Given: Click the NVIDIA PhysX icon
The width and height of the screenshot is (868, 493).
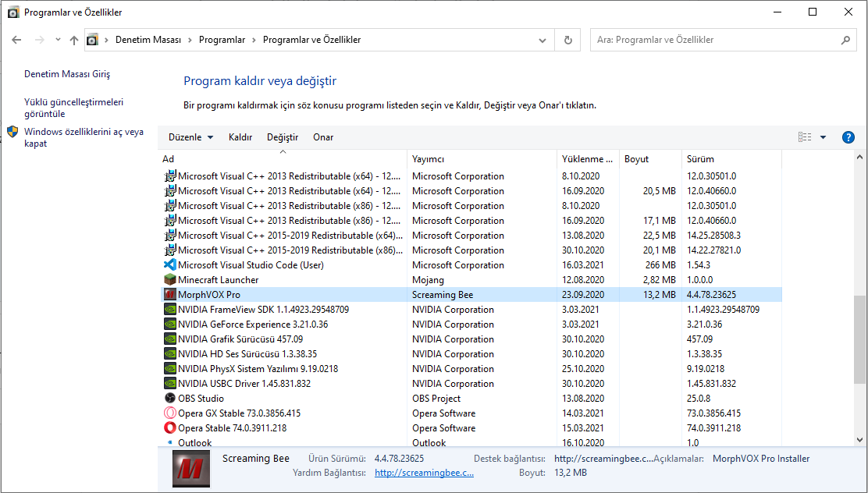Looking at the screenshot, I should pos(170,368).
